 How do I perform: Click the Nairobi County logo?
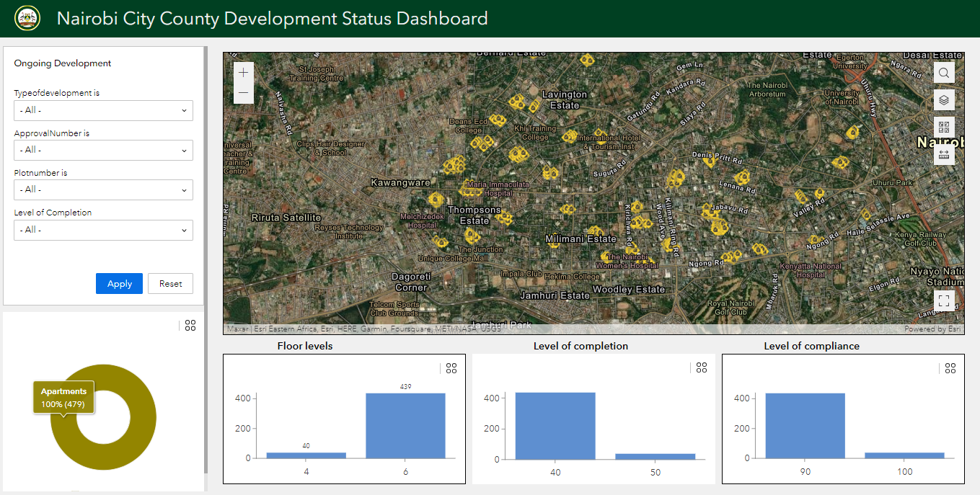coord(27,19)
